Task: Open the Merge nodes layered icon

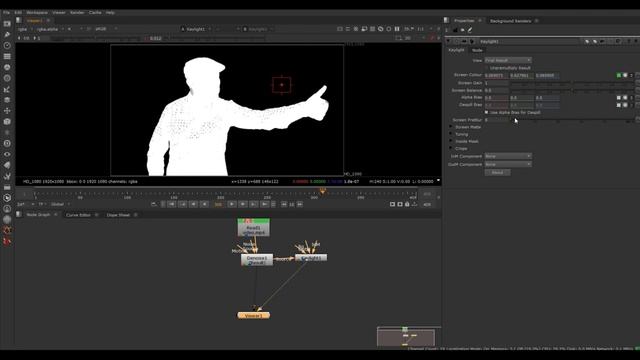Action: (7, 100)
